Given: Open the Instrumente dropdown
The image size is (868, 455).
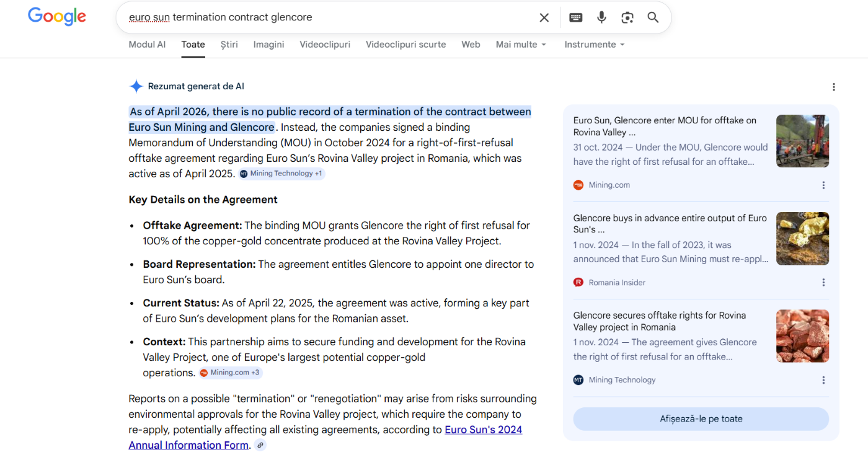Looking at the screenshot, I should [594, 44].
